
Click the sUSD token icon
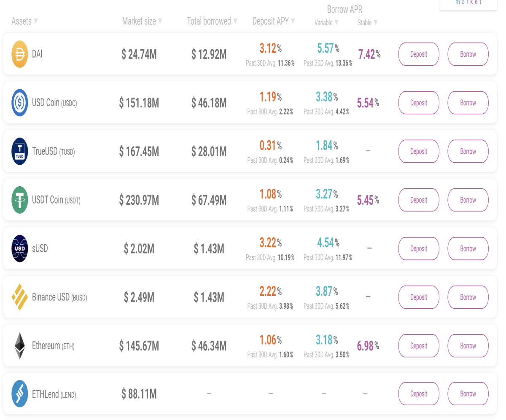20,249
